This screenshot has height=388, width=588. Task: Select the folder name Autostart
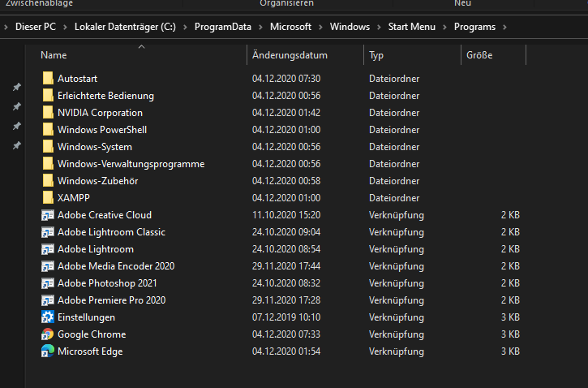pyautogui.click(x=77, y=79)
